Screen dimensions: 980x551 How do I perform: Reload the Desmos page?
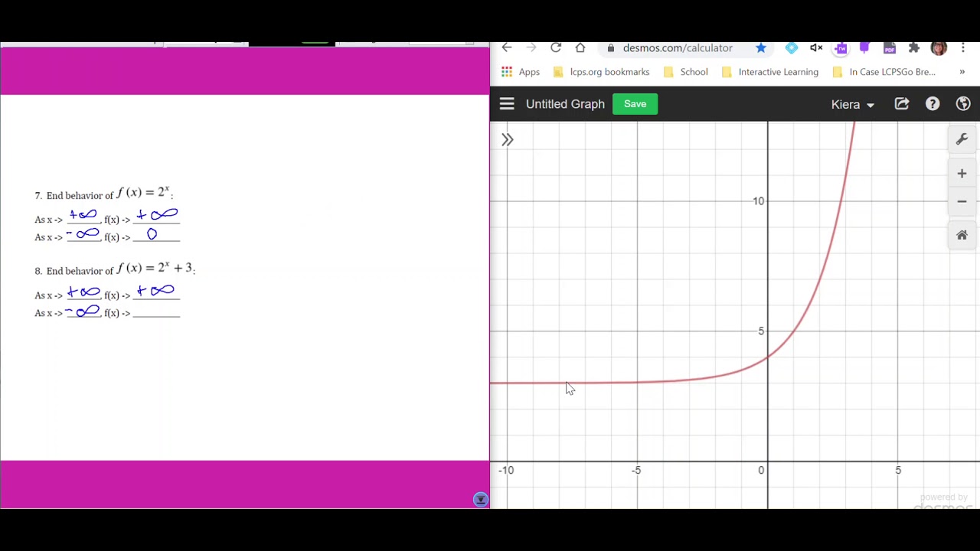(x=556, y=48)
